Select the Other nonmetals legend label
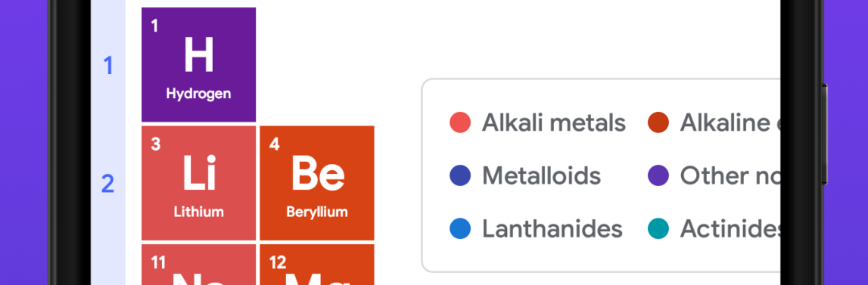This screenshot has height=285, width=868. (729, 176)
